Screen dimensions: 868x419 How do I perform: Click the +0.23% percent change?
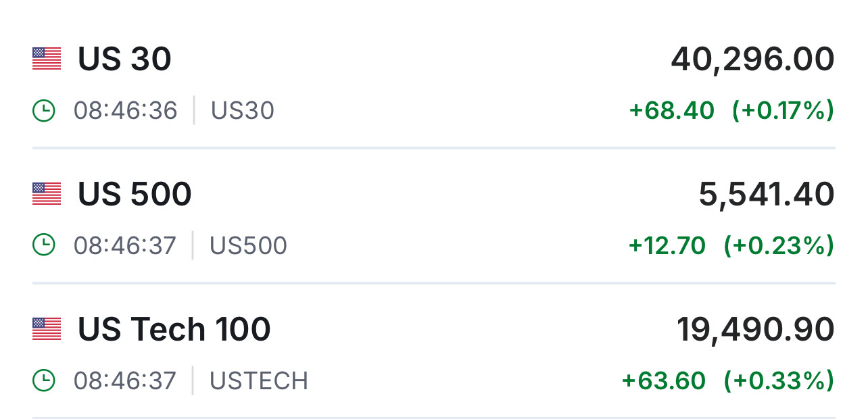(779, 245)
